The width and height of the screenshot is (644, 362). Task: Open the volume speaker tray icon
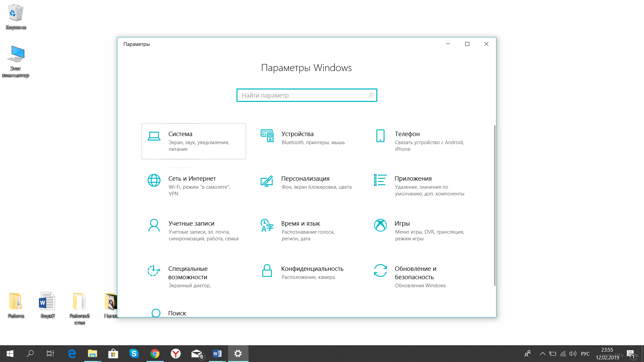(573, 354)
